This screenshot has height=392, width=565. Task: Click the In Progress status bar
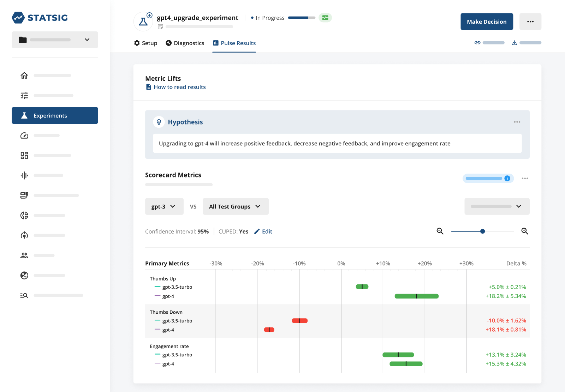coord(302,18)
